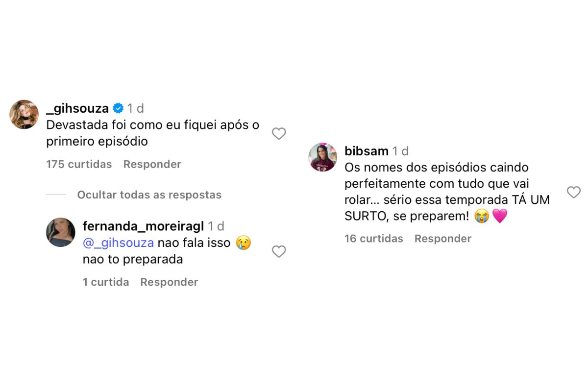Viewport: 588px width, 392px height.
Task: Collapse replies via 'Ocultar todas as respostas'
Action: [x=149, y=195]
